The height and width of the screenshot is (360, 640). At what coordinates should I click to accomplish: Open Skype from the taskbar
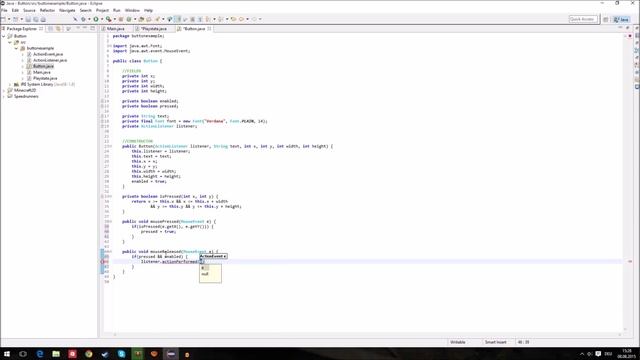tap(121, 354)
